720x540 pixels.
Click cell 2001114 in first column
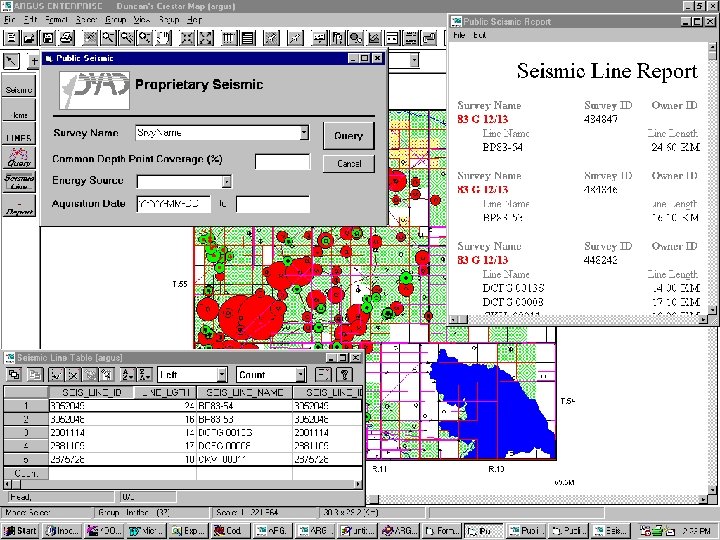tap(91, 433)
